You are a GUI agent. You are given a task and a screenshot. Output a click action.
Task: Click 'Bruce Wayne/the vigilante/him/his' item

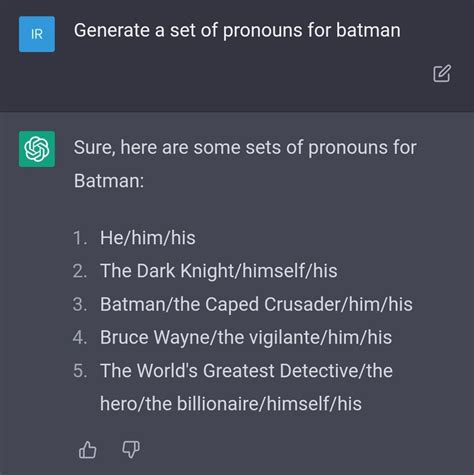pyautogui.click(x=246, y=337)
